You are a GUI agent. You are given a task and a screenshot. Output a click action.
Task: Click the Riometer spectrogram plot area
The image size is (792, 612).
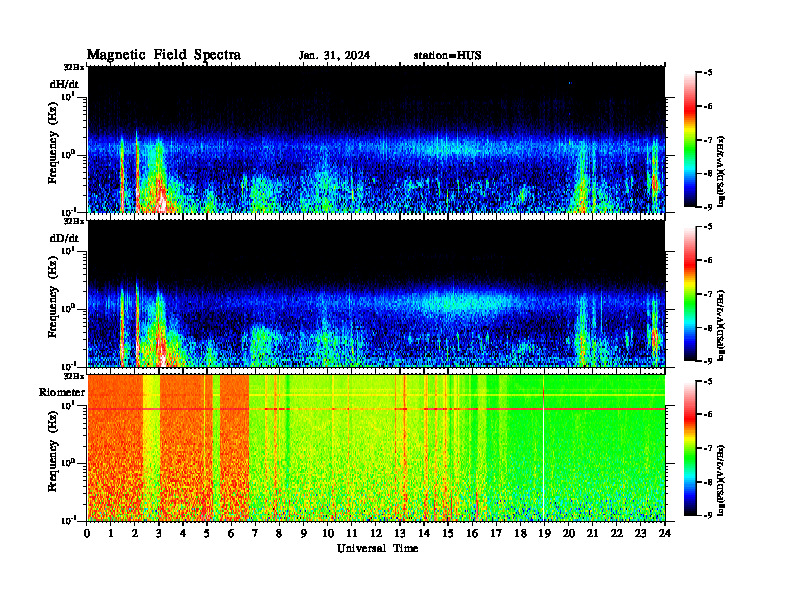tap(376, 448)
